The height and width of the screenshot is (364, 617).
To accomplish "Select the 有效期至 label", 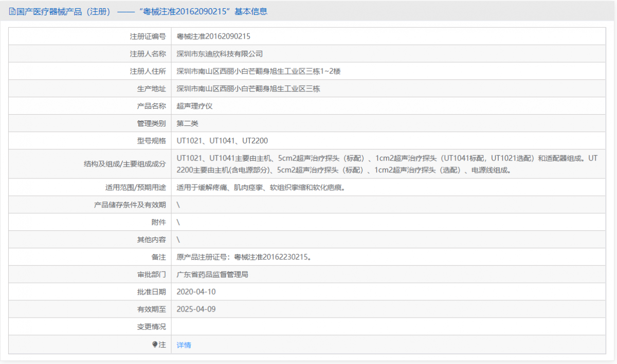I will click(x=152, y=310).
